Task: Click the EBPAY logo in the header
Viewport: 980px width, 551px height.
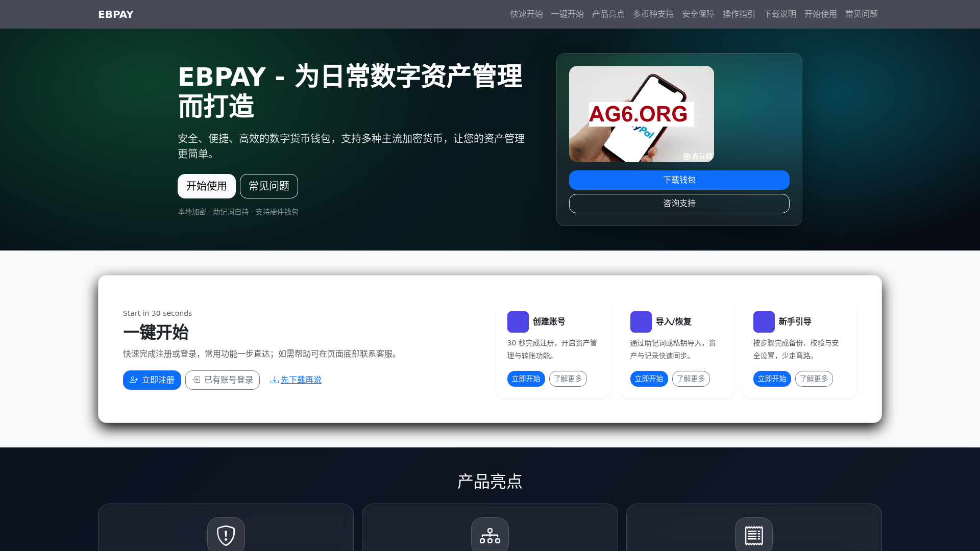Action: tap(116, 14)
